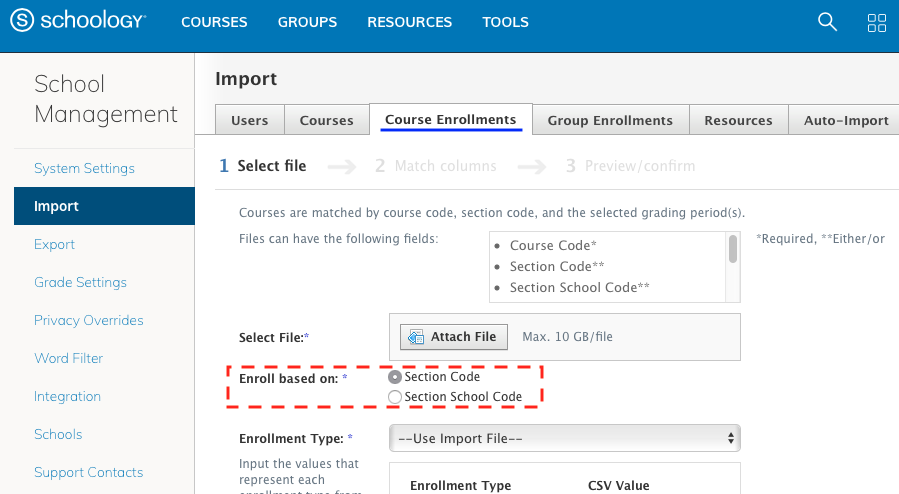
Task: Switch to the Group Enrollments tab
Action: [610, 120]
